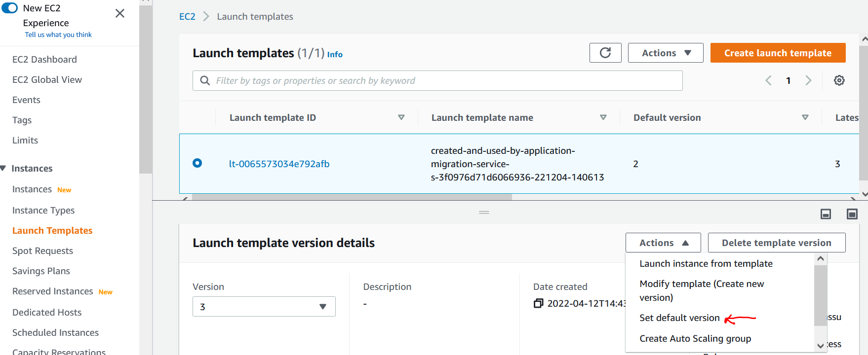Open Scheduled Instances
Viewport: 868px width, 355px height.
coord(55,332)
